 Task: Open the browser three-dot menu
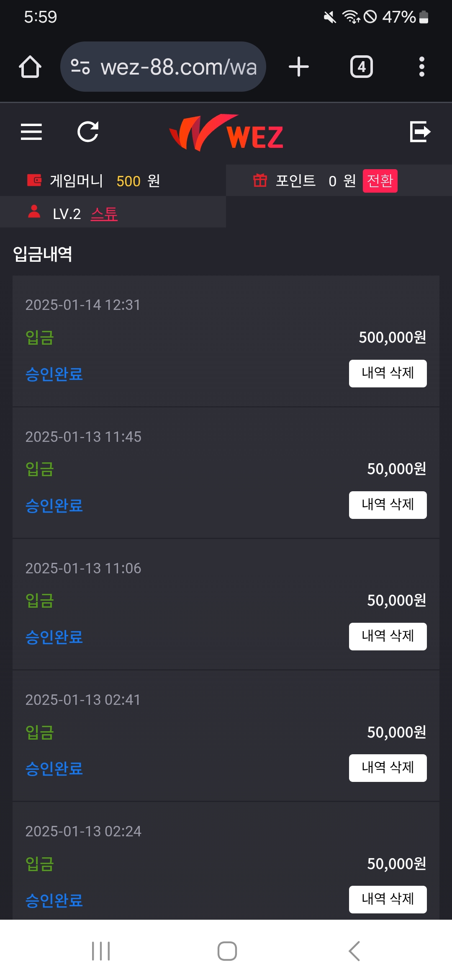421,67
